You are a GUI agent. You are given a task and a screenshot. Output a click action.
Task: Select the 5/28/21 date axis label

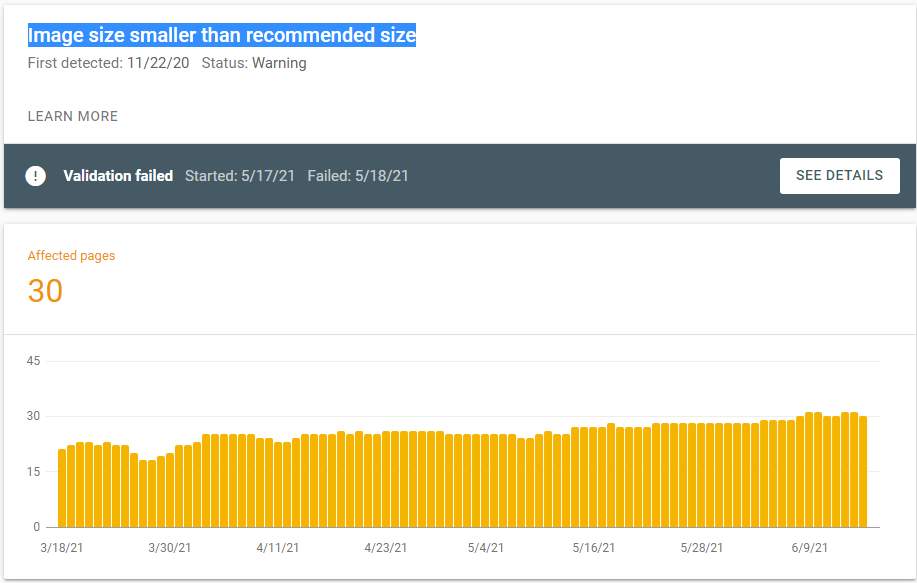[x=702, y=548]
